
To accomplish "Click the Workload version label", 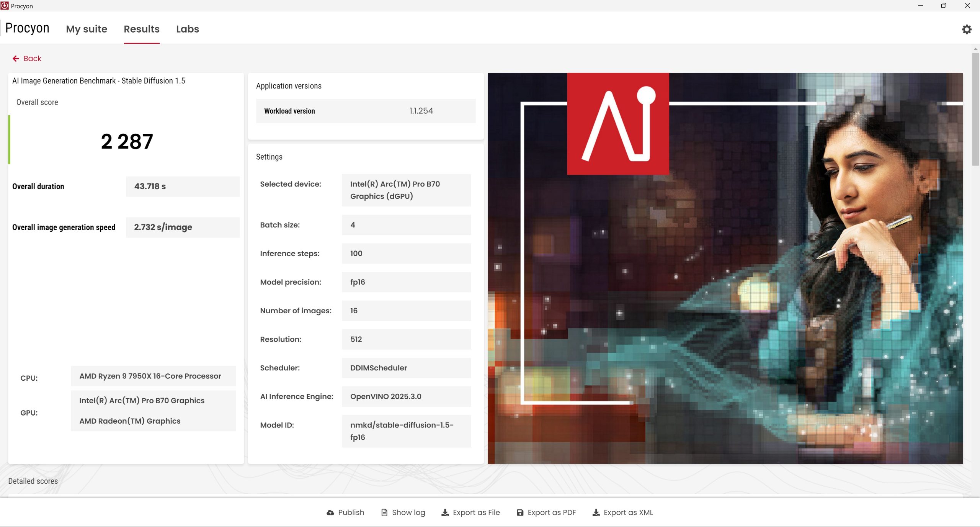I will (289, 111).
